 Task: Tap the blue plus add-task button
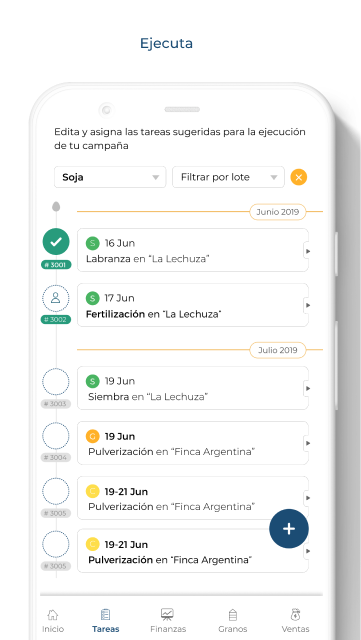[x=289, y=529]
